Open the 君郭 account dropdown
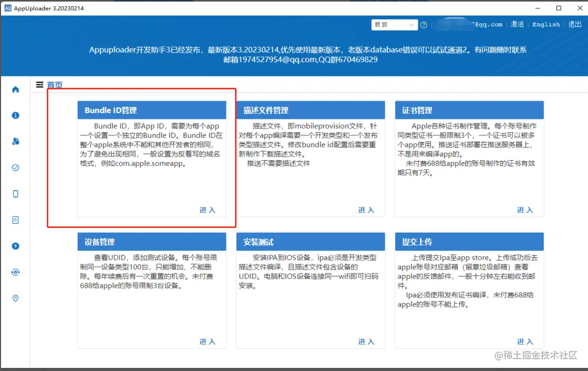The height and width of the screenshot is (371, 588). [x=395, y=25]
